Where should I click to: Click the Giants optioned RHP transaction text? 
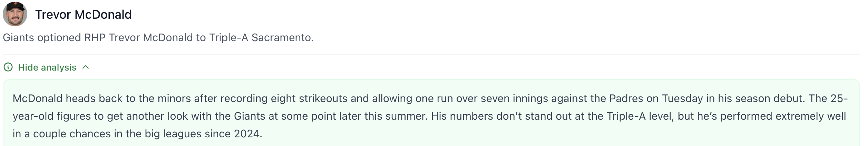pyautogui.click(x=158, y=37)
